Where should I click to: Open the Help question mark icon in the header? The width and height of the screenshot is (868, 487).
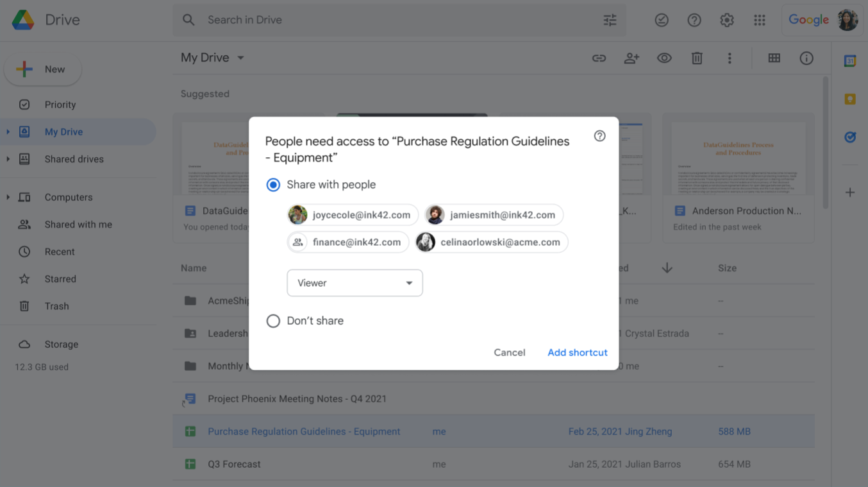(x=694, y=20)
